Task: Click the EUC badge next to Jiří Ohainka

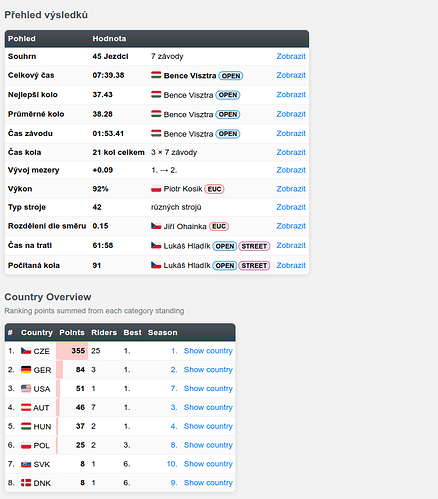Action: 219,226
